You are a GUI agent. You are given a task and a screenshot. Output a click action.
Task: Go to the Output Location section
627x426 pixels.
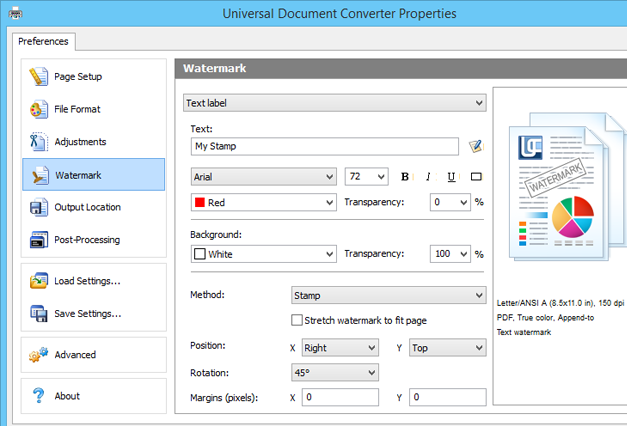click(x=94, y=207)
